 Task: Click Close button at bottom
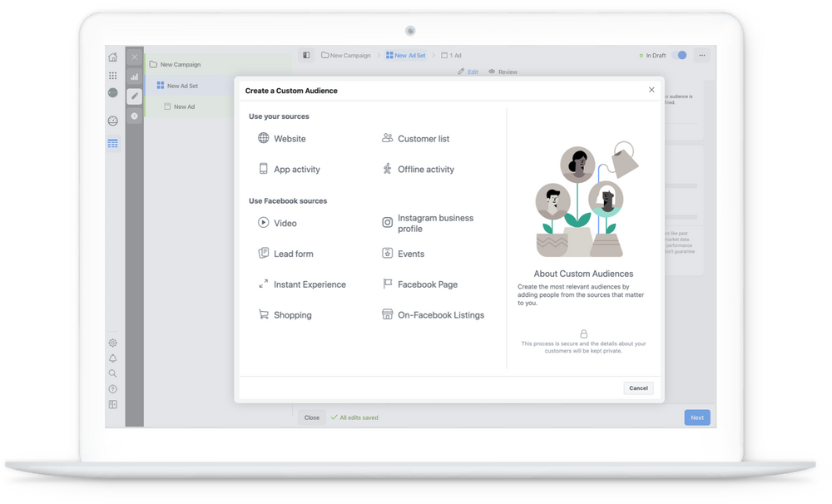(312, 418)
